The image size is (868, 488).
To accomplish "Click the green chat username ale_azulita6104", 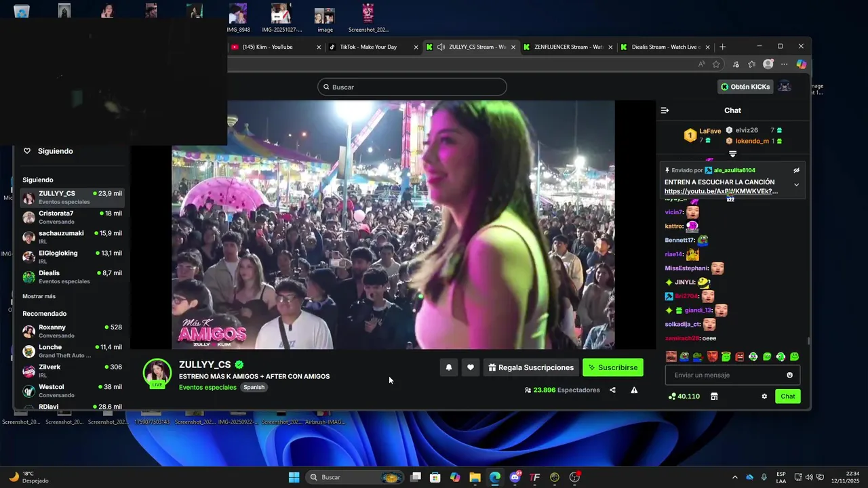I will [x=734, y=170].
